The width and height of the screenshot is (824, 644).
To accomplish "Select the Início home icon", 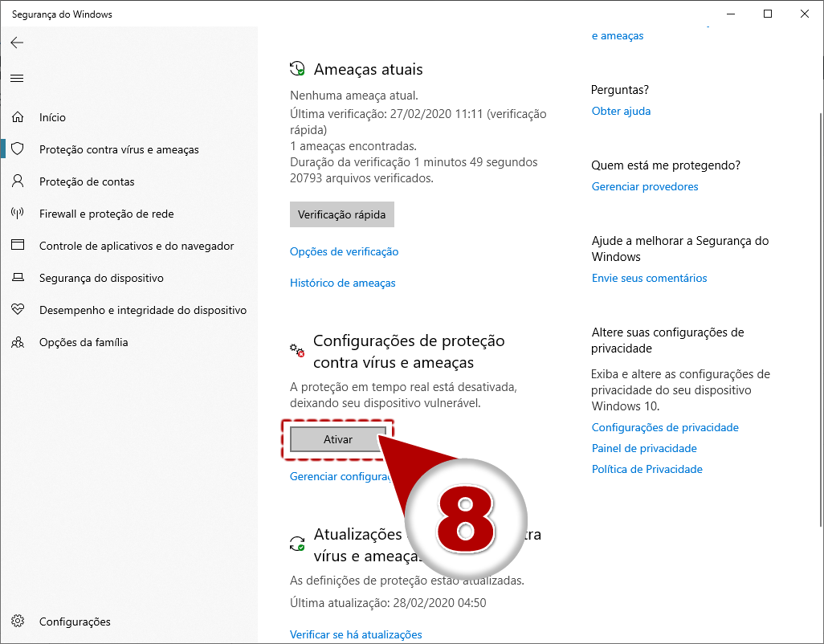I will 18,116.
